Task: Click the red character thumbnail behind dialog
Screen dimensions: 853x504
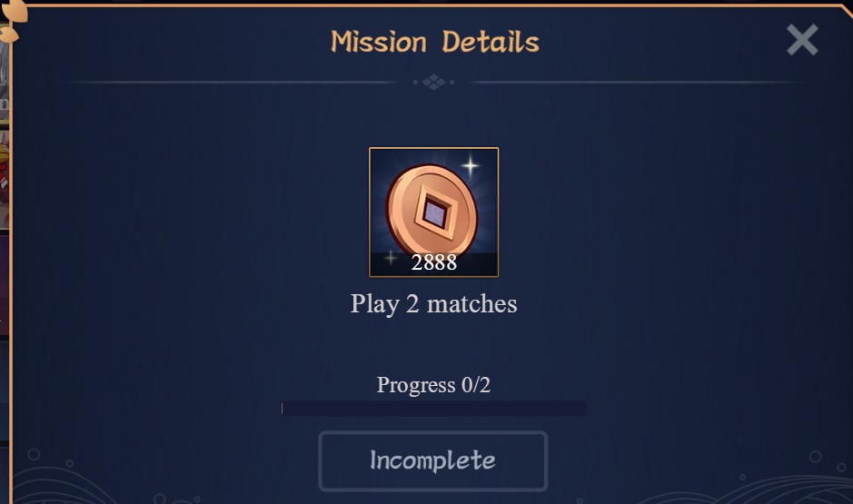Action: point(5,180)
